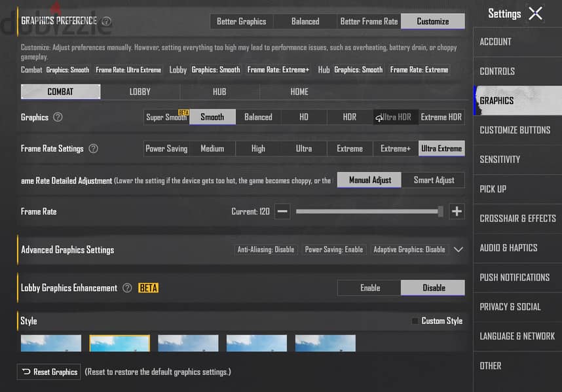Download Ultra HDR graphics option
This screenshot has width=562, height=392.
click(x=396, y=117)
